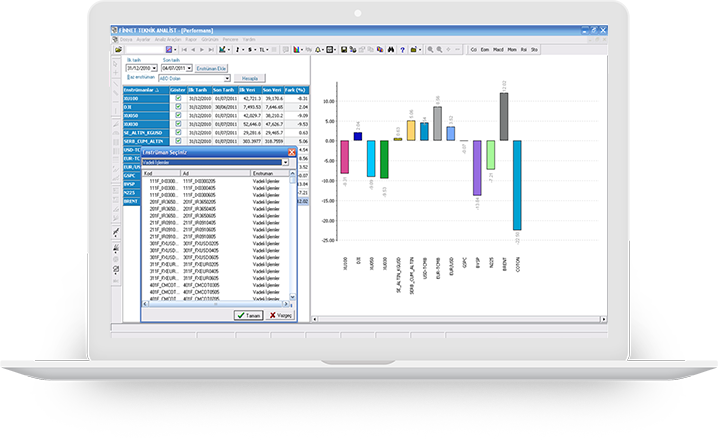
Task: Click the zoom in magnifier icon
Action: coord(430,49)
